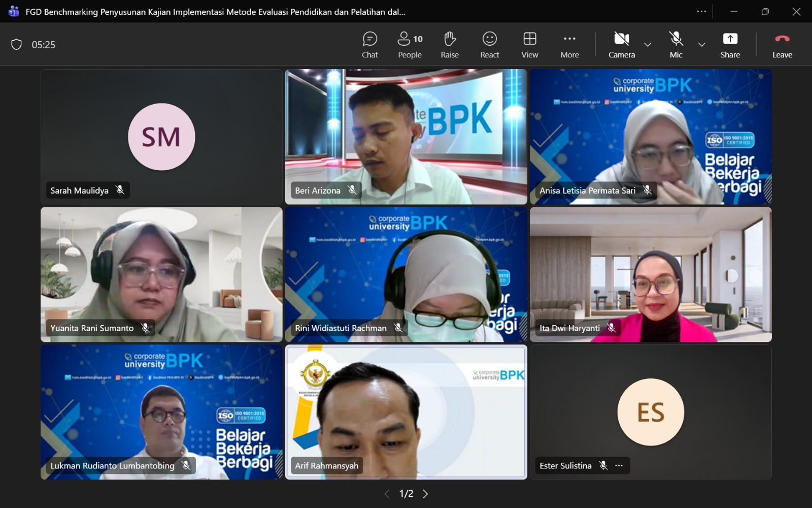The width and height of the screenshot is (812, 508).
Task: Open the React emoji menu
Action: pyautogui.click(x=489, y=45)
